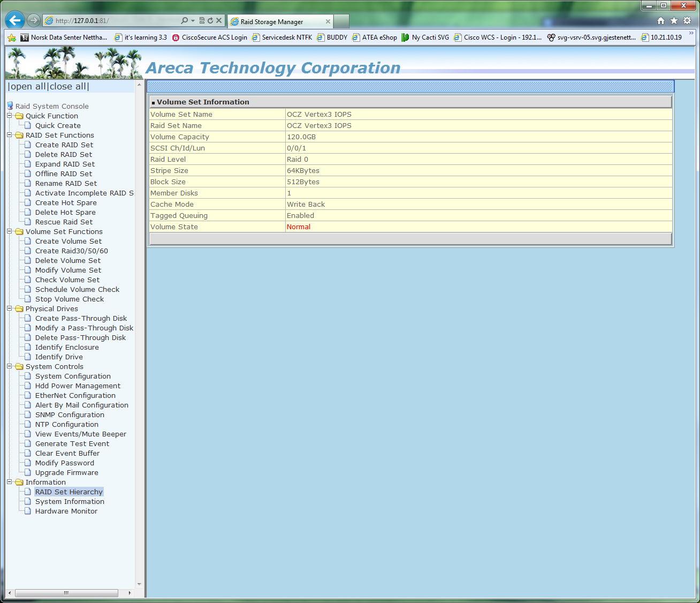700x603 pixels.
Task: Click the Identify Drive page icon
Action: pyautogui.click(x=28, y=357)
